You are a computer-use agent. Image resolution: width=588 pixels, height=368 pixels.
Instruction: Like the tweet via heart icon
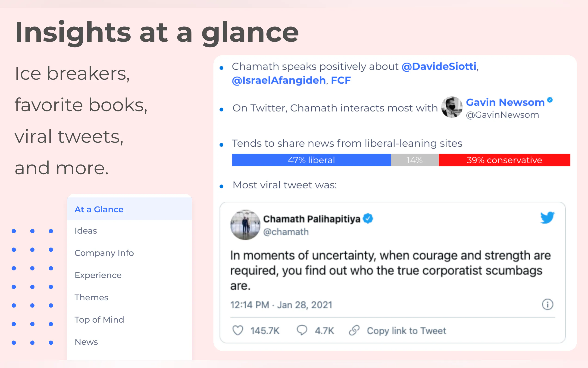point(238,330)
